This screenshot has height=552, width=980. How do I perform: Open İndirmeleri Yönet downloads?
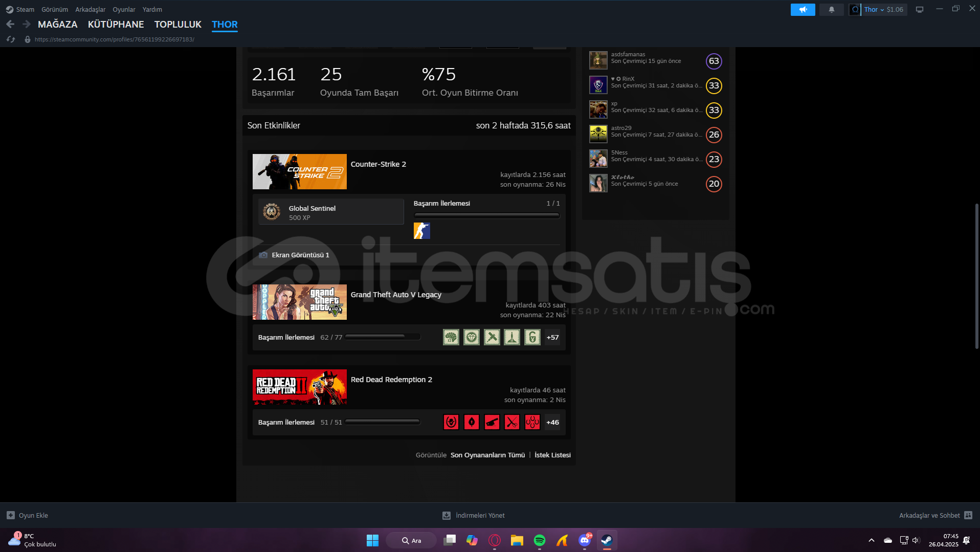point(474,515)
